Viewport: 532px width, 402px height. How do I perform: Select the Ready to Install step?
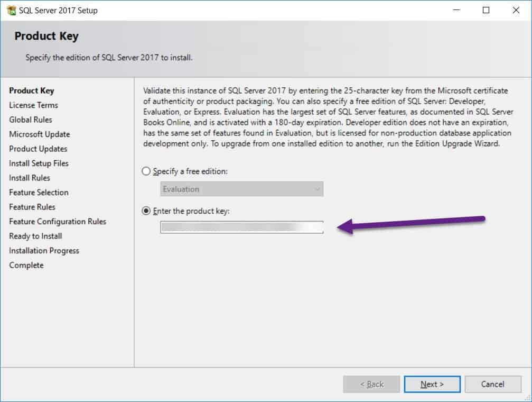(35, 236)
